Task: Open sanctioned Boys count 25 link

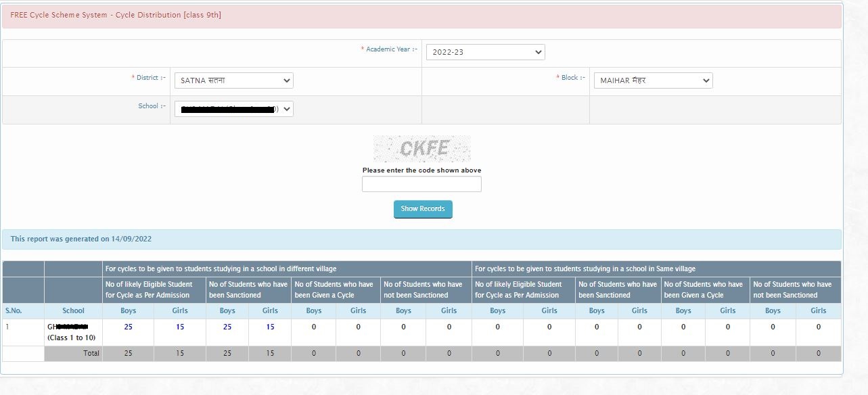Action: (x=227, y=327)
